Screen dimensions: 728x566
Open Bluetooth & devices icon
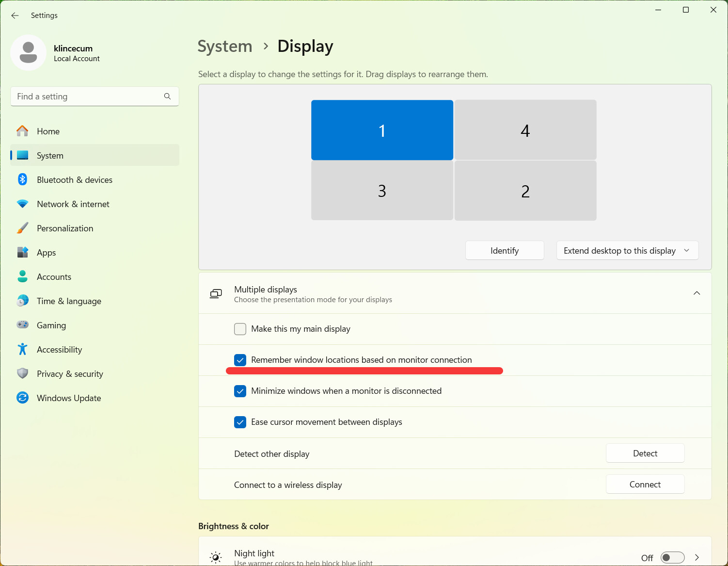pyautogui.click(x=22, y=179)
